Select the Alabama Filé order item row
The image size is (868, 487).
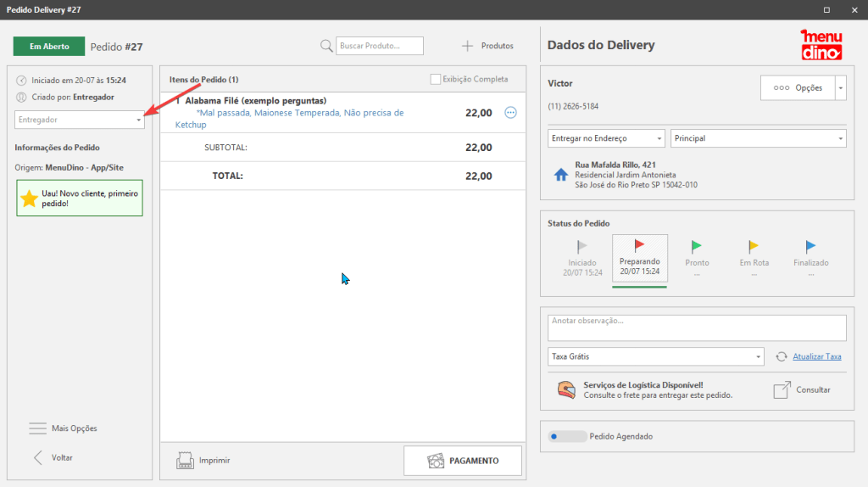pos(343,113)
